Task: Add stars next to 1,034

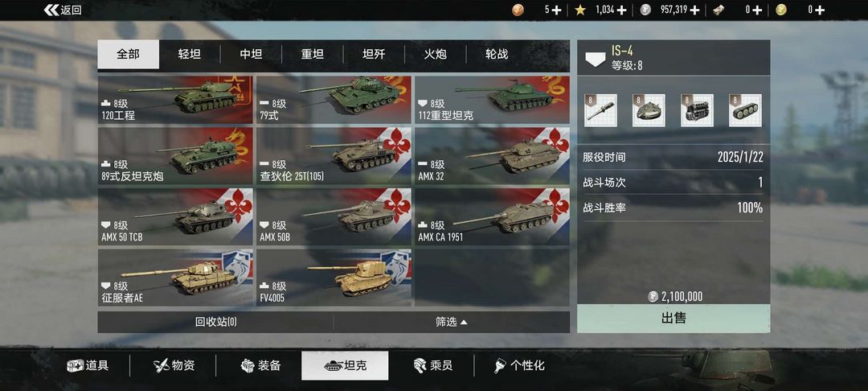Action: pos(621,10)
